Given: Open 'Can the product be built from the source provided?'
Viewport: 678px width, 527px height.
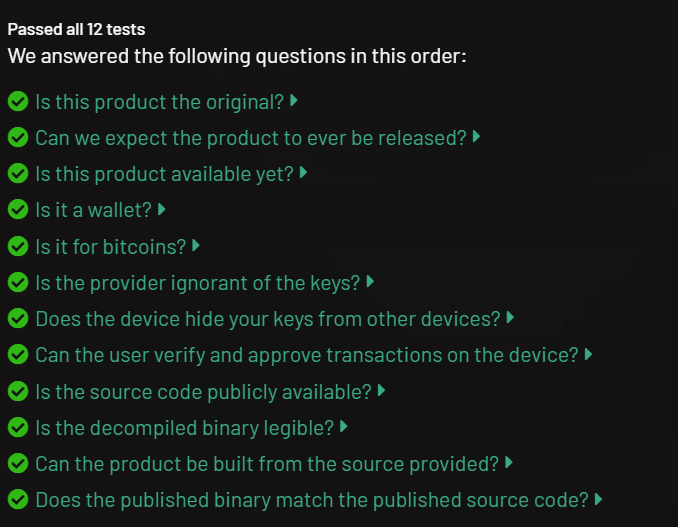Looking at the screenshot, I should (267, 464).
